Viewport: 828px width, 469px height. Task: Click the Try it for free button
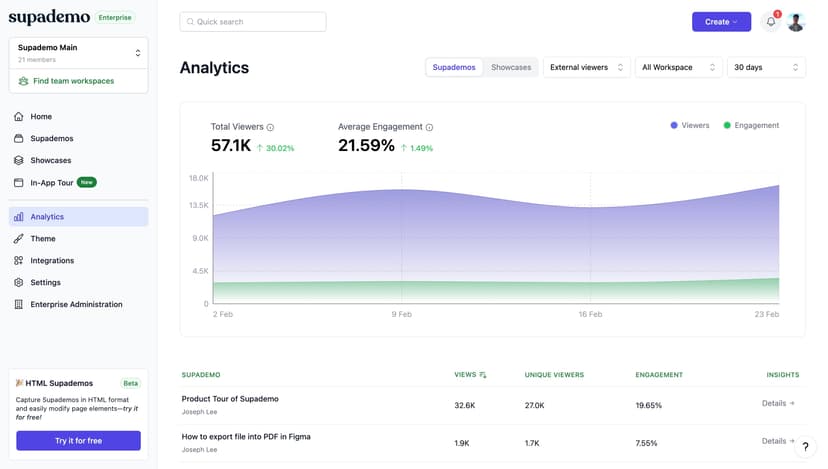click(79, 440)
